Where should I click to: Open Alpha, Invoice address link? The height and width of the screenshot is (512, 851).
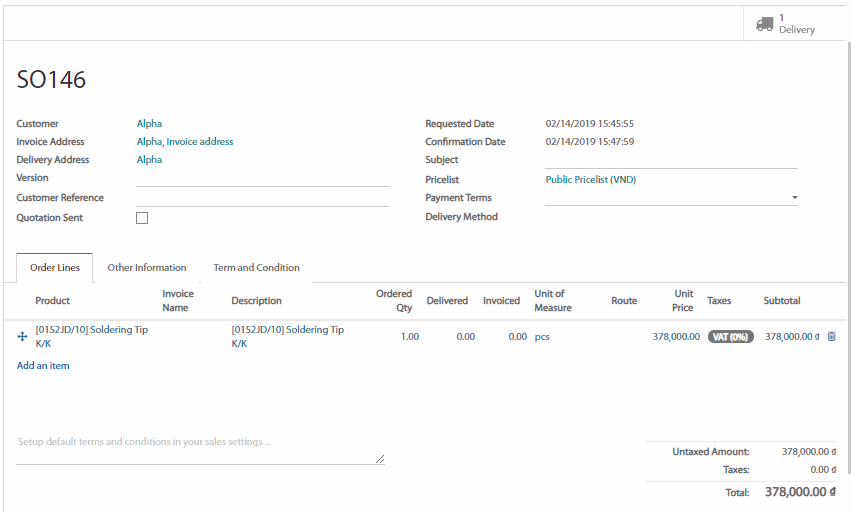pos(185,142)
